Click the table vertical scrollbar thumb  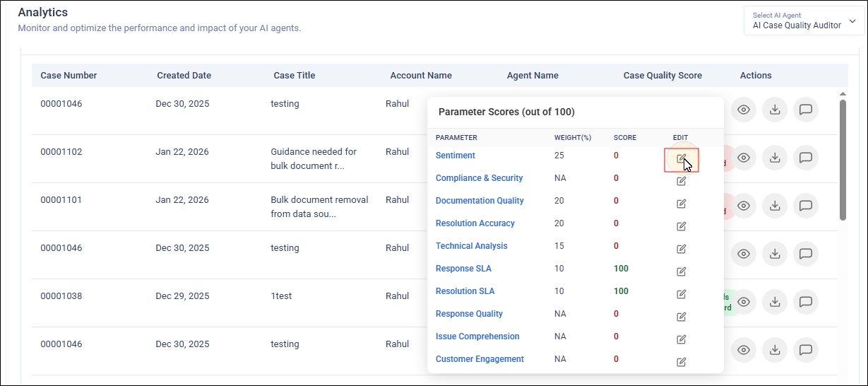(843, 159)
